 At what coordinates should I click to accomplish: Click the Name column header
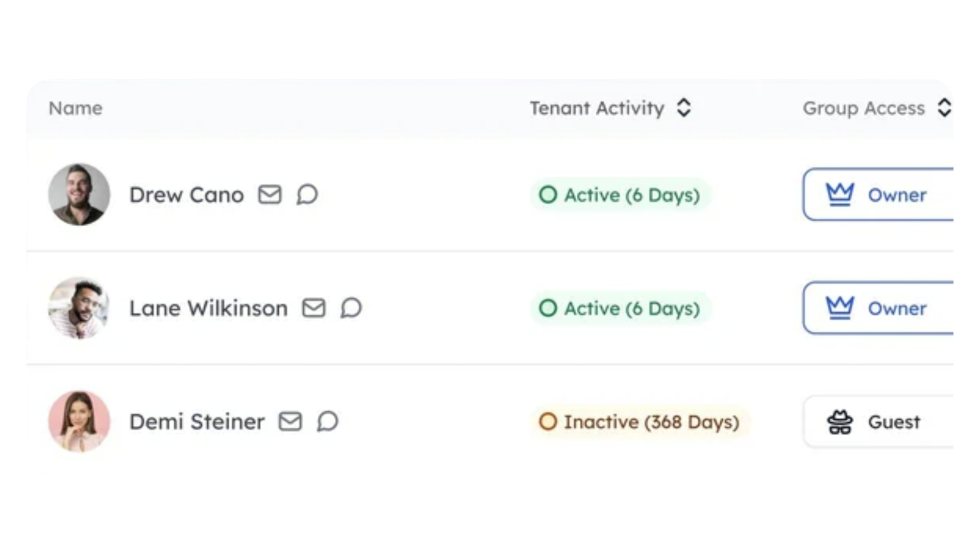coord(76,108)
